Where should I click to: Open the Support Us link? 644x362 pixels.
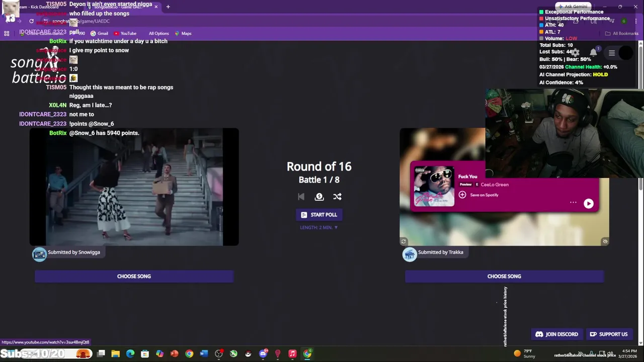pos(609,334)
